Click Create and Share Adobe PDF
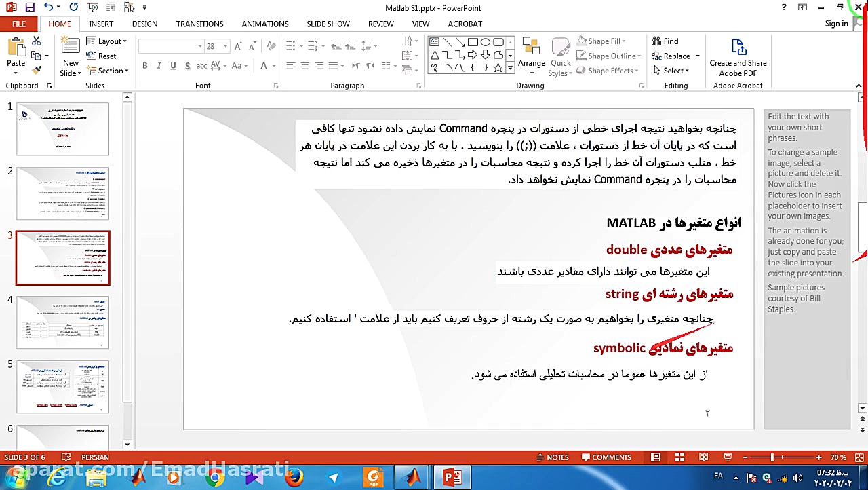 click(x=738, y=56)
